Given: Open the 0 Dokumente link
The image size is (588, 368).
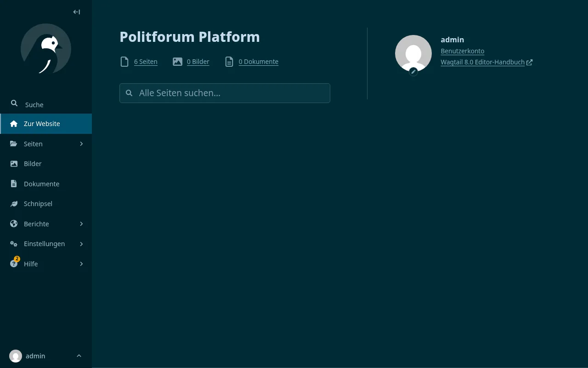Looking at the screenshot, I should click(259, 62).
